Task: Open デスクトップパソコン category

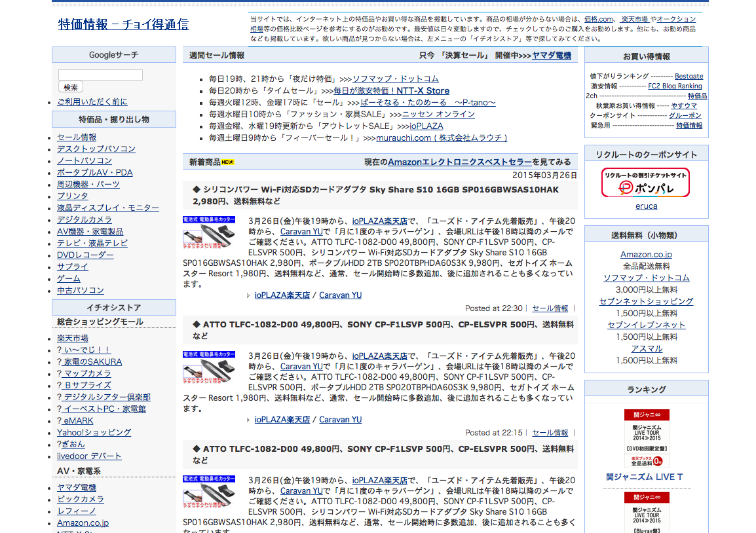Action: 96,149
